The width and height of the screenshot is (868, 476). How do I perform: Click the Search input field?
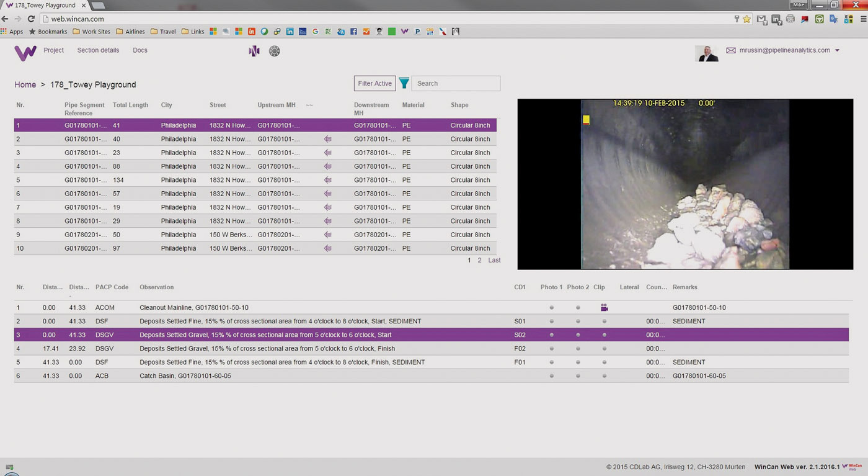456,83
